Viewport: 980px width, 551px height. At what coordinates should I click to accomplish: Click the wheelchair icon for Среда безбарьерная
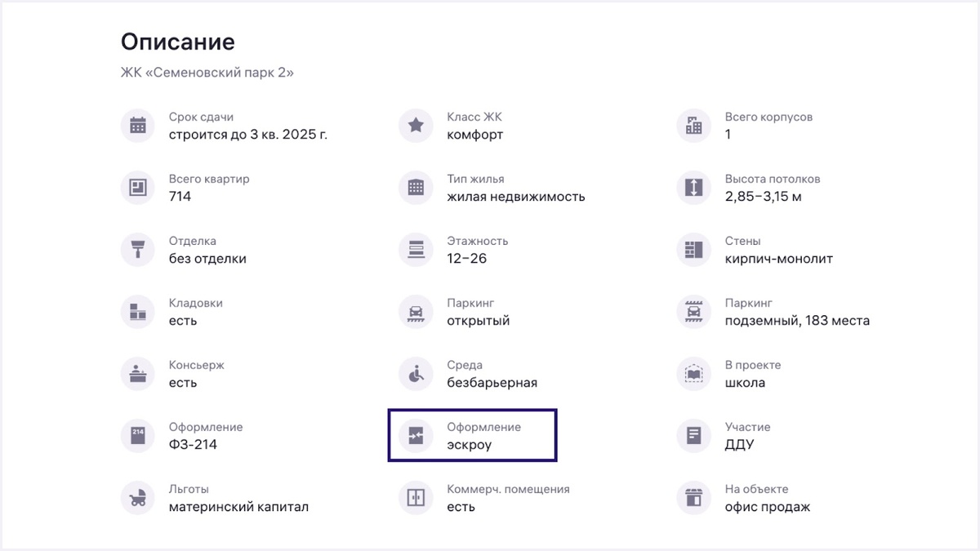click(415, 374)
